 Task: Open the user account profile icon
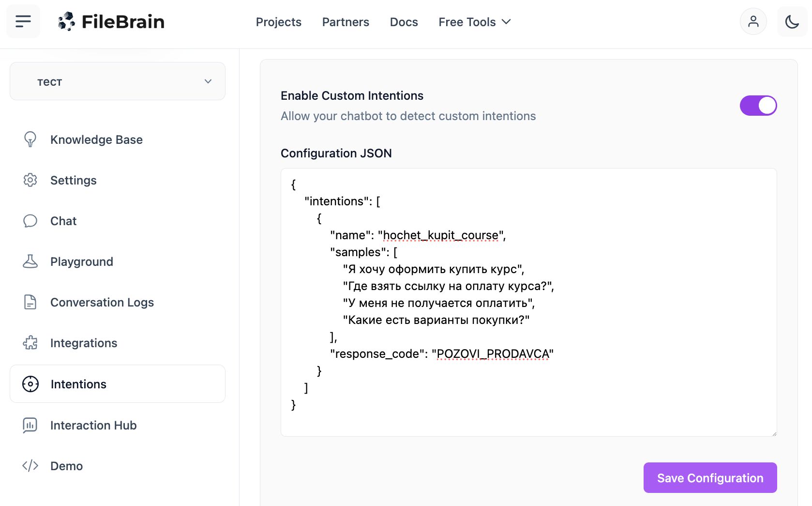(x=753, y=22)
